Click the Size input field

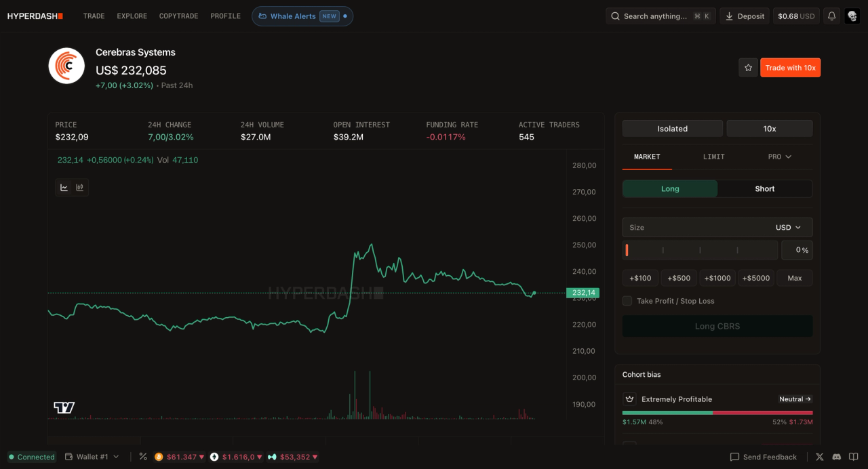tap(695, 228)
